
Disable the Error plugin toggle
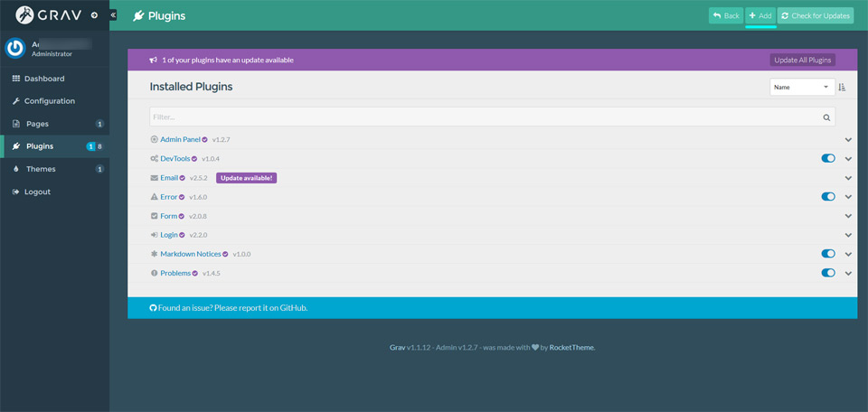point(828,196)
